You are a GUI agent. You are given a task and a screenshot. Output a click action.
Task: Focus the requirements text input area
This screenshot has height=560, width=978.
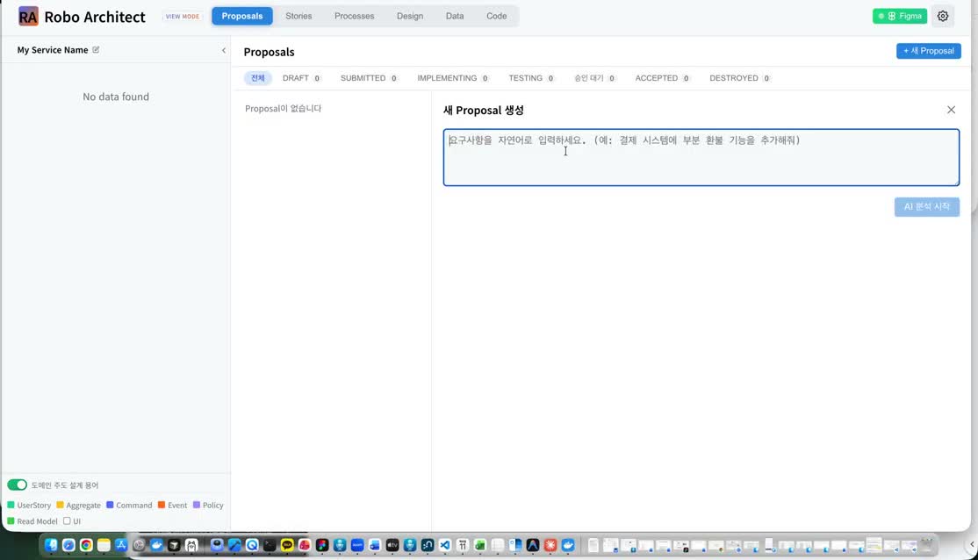(701, 157)
